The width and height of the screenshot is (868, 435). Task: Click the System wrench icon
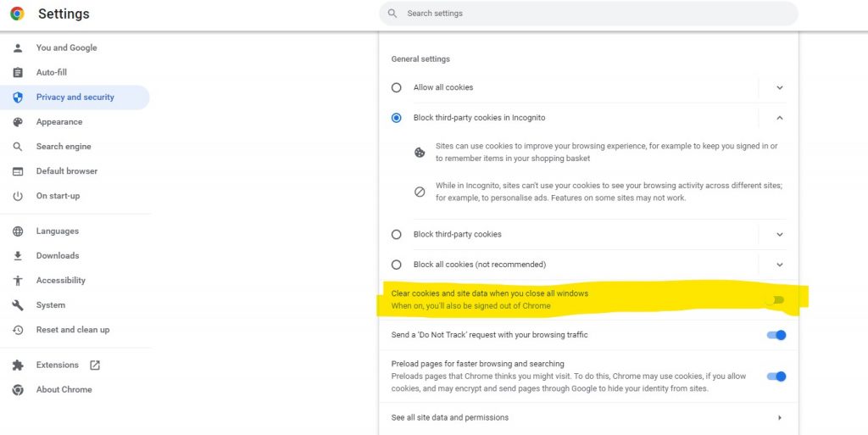pos(18,305)
